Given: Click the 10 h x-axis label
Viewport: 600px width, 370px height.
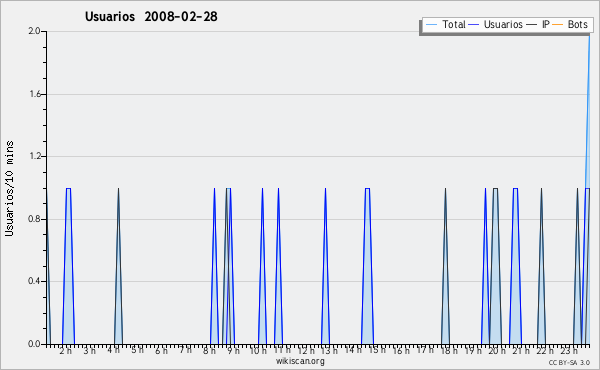Looking at the screenshot, I should click(258, 351).
